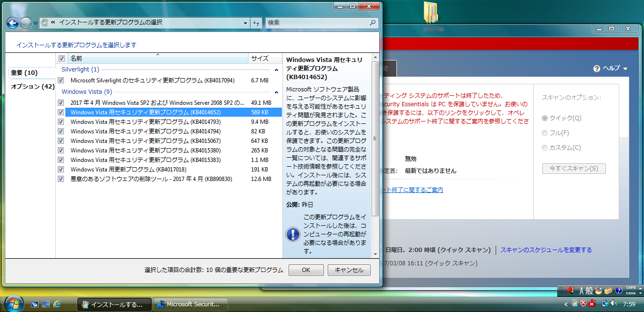644x312 pixels.
Task: Sort by the サイズ column header
Action: (x=265, y=58)
